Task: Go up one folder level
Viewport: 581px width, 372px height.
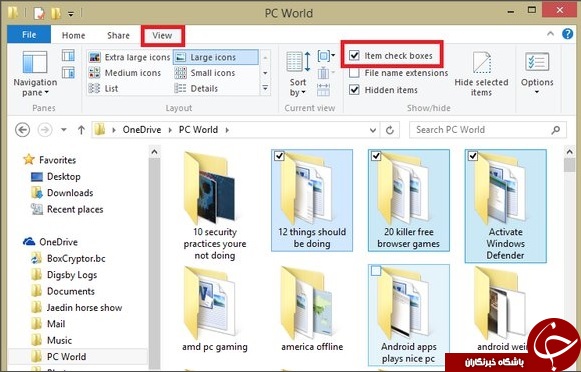Action: tap(81, 130)
